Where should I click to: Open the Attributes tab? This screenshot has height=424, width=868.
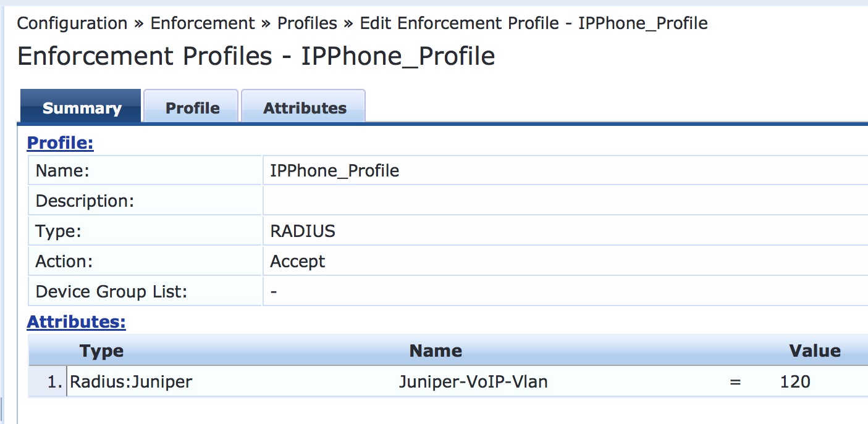pyautogui.click(x=305, y=108)
